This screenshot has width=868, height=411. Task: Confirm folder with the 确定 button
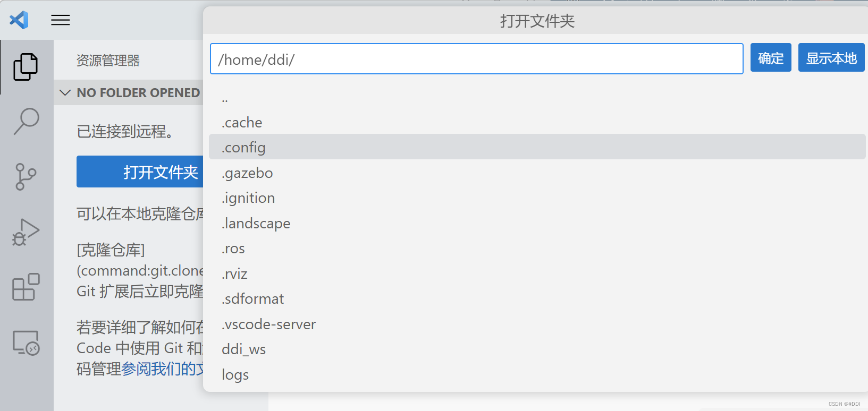pyautogui.click(x=771, y=57)
